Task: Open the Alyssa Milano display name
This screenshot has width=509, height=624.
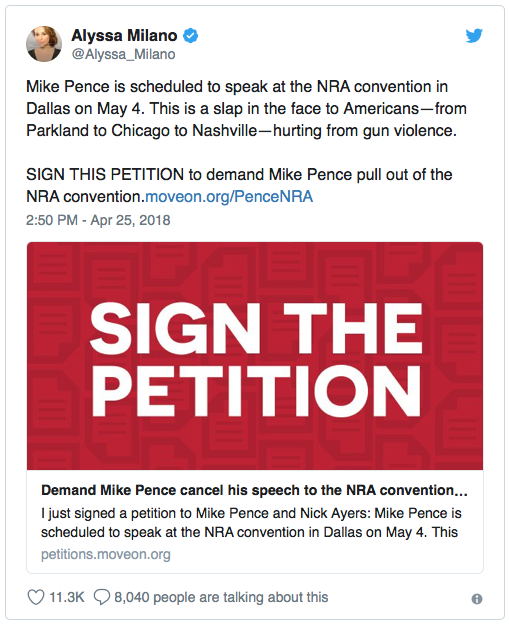Action: (x=124, y=35)
